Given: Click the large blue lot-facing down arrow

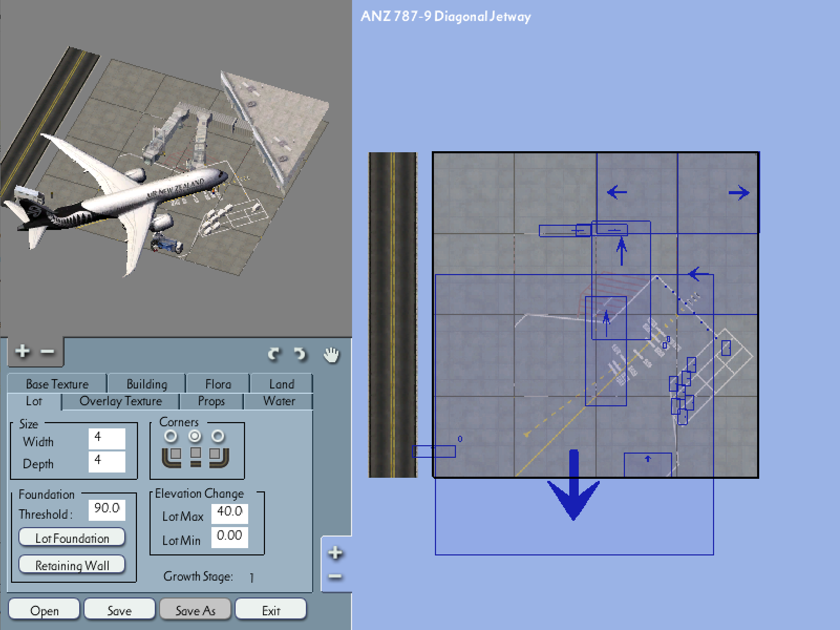Looking at the screenshot, I should click(573, 485).
